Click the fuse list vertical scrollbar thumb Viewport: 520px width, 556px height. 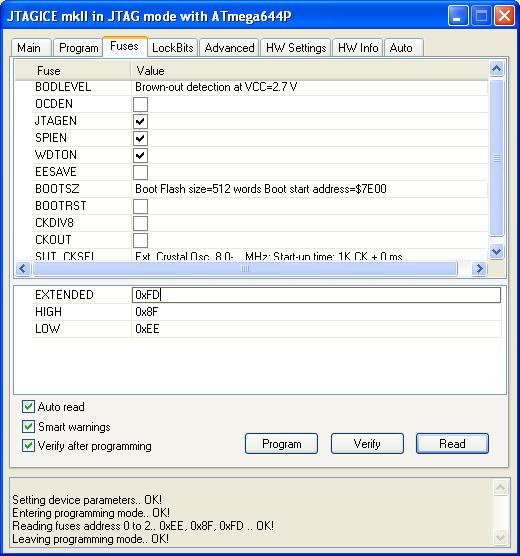click(x=497, y=158)
